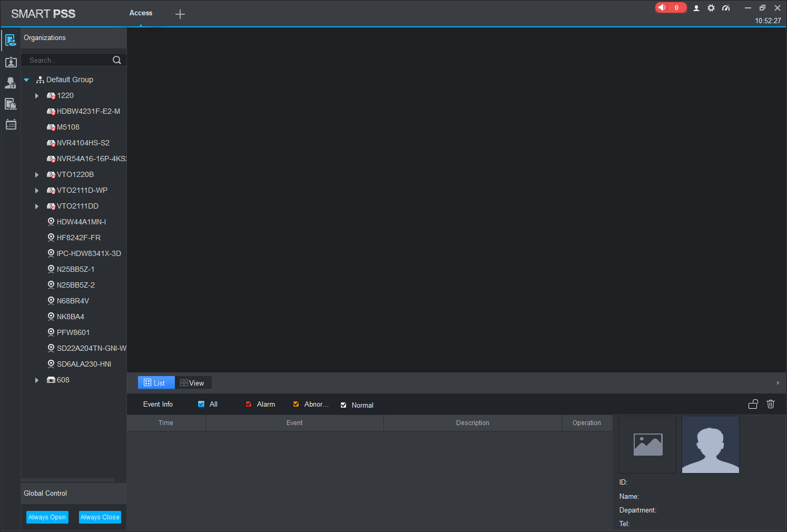The image size is (787, 532).
Task: Click the organization tree horizontal scrollbar
Action: pos(67,480)
